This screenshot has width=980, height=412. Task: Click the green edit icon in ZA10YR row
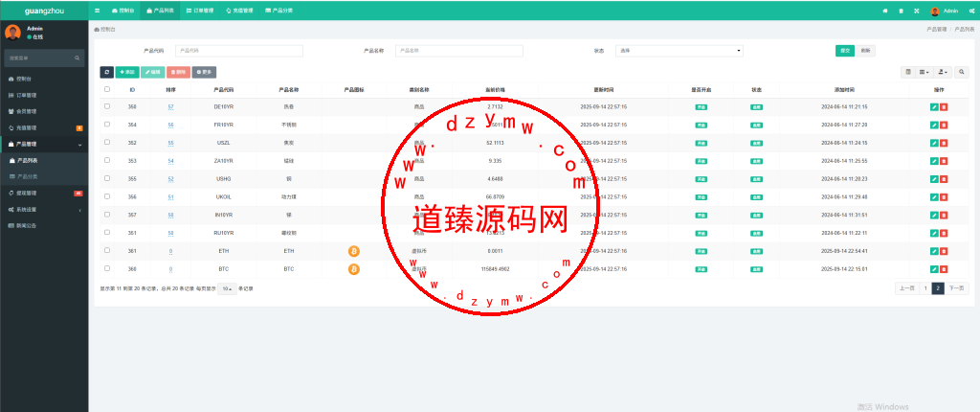(x=934, y=161)
